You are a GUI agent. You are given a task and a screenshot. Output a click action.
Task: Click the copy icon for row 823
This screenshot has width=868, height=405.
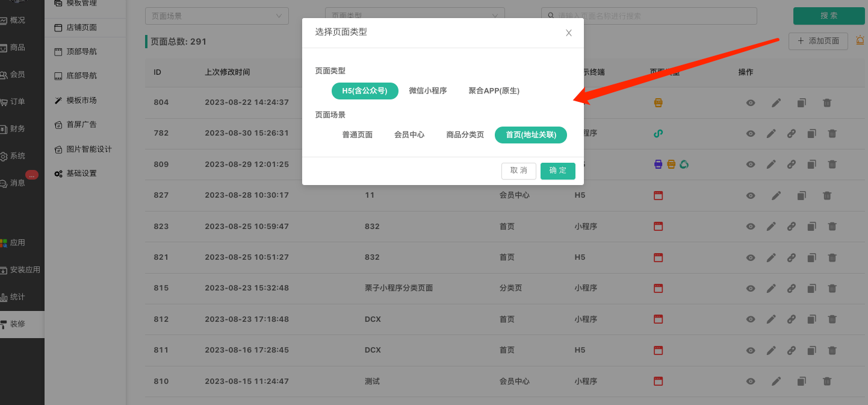coord(811,227)
